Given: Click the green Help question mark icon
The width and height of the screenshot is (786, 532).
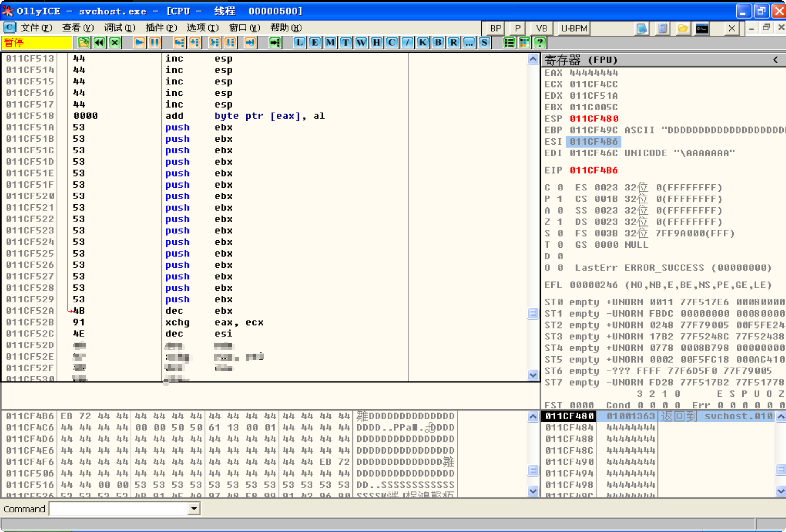Looking at the screenshot, I should pos(540,43).
